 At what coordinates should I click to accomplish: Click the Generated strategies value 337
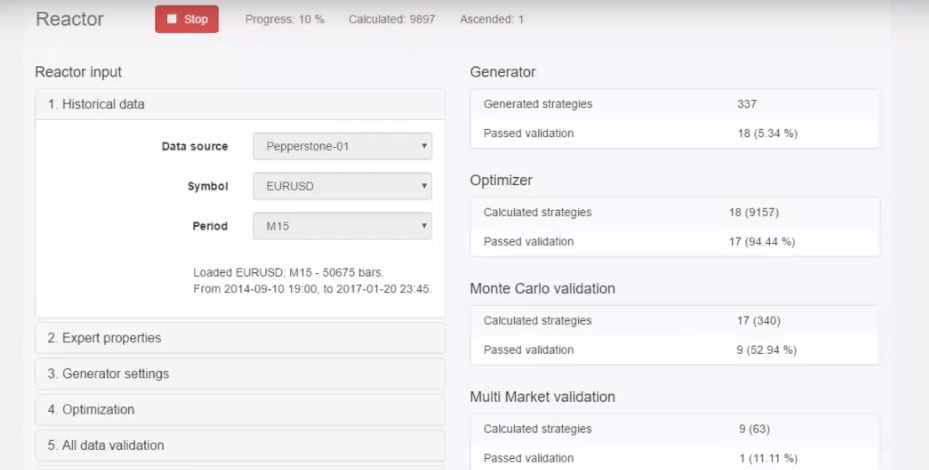[x=747, y=104]
